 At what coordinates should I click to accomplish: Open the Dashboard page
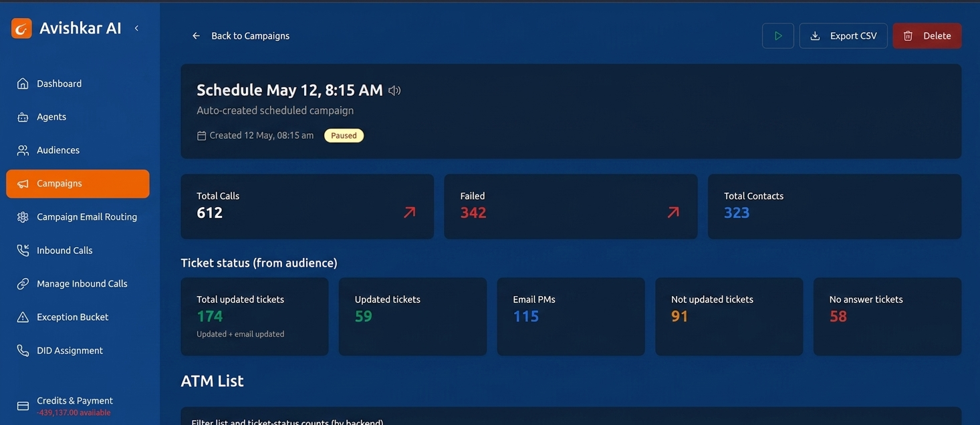coord(78,84)
